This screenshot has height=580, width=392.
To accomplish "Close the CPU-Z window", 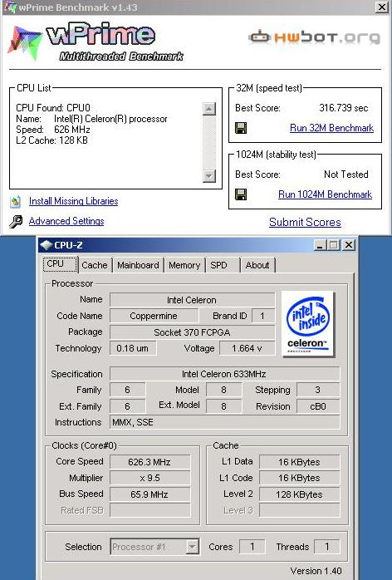I will tap(349, 245).
